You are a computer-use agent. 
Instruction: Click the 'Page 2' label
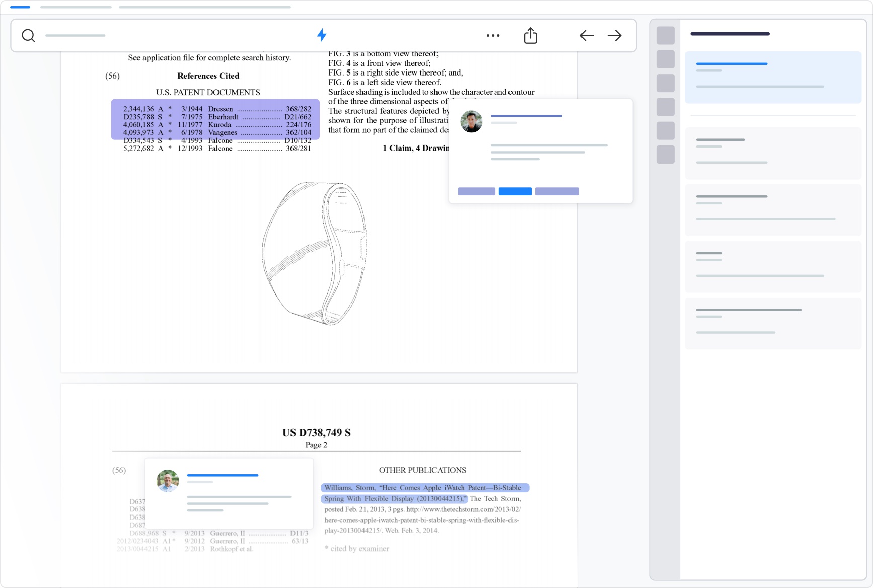[x=316, y=445]
